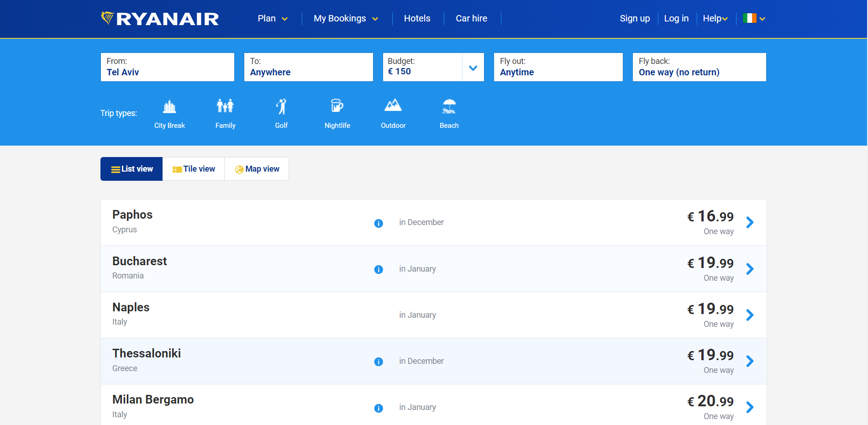Switch to List view tab
Viewport: 868px width, 425px height.
click(x=132, y=169)
